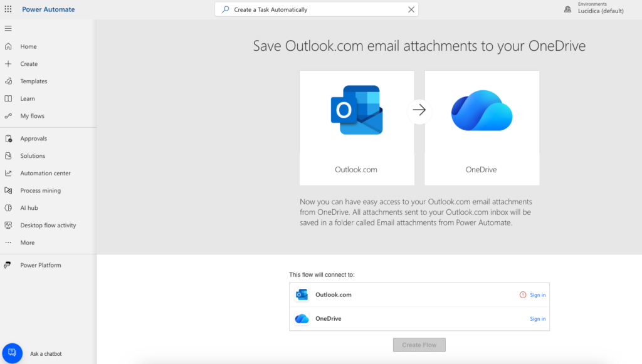Collapse the left navigation hamburger menu
Viewport: 642px width, 364px height.
[8, 29]
